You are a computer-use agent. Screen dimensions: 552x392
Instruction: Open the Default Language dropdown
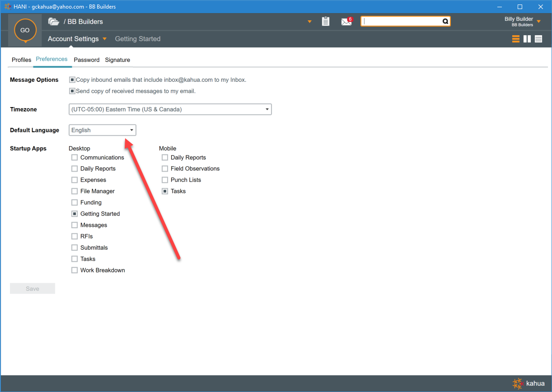coord(131,130)
